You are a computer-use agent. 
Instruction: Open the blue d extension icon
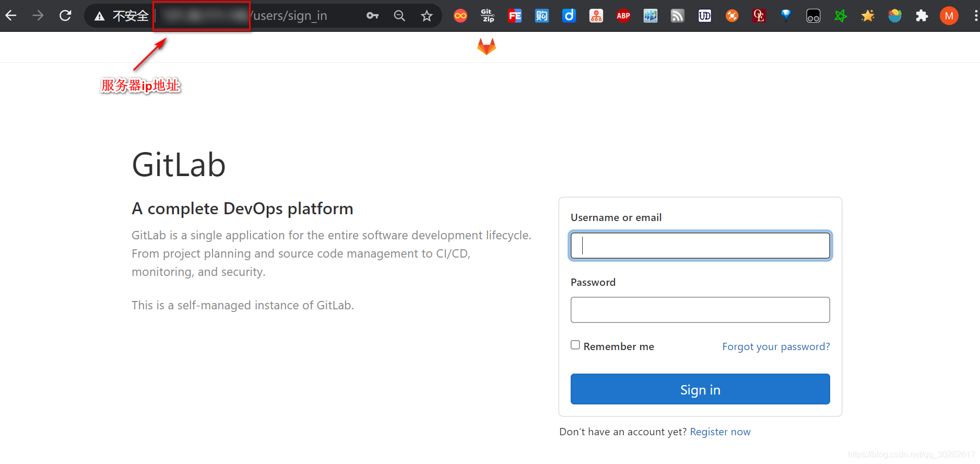pos(569,16)
